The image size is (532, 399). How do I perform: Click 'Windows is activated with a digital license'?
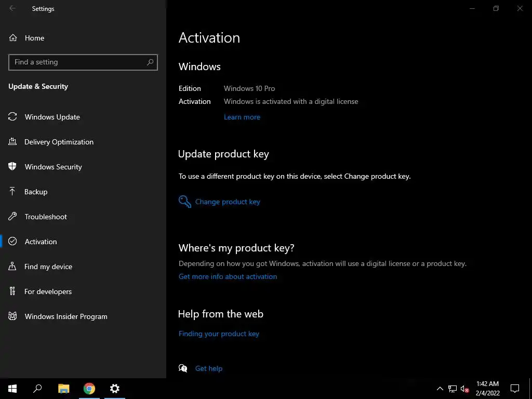(291, 101)
